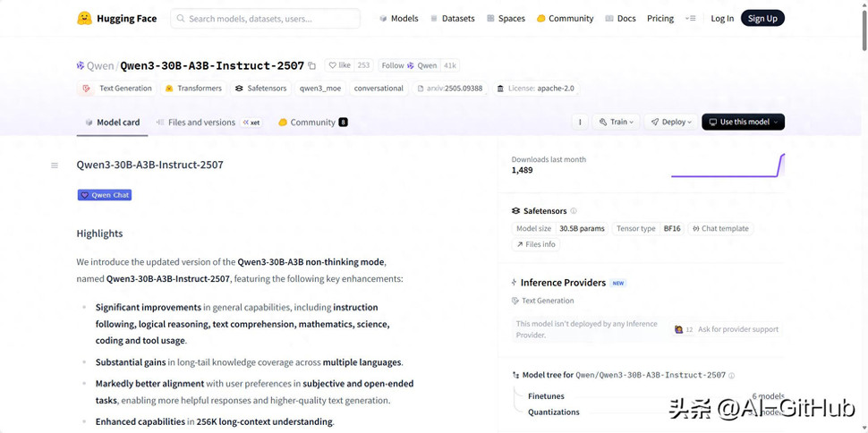Click the BF16 tensor type value

click(672, 229)
